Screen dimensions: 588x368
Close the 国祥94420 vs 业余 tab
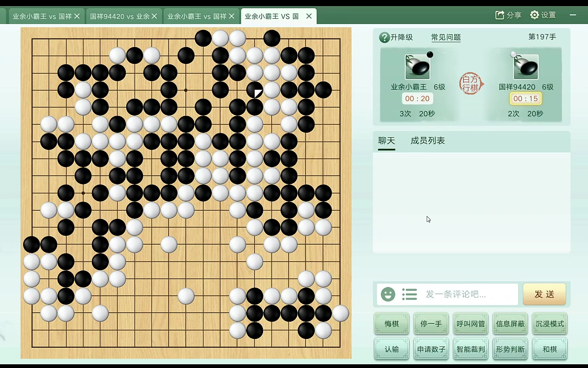(154, 16)
